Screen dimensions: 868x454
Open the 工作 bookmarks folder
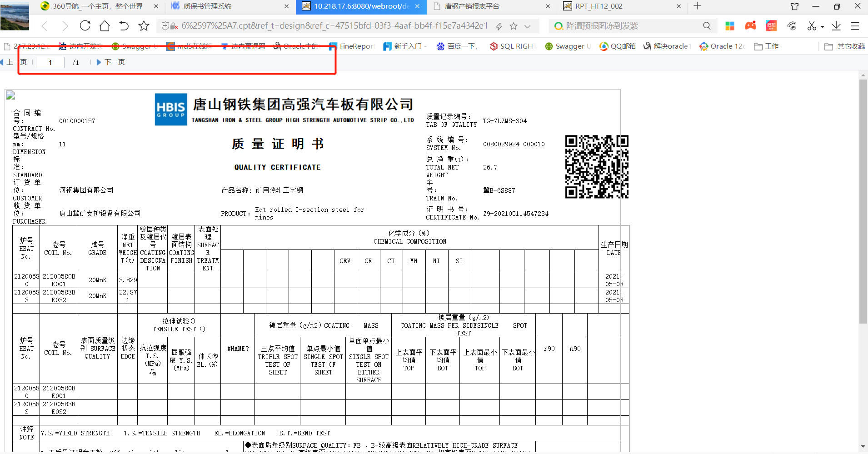click(x=766, y=46)
